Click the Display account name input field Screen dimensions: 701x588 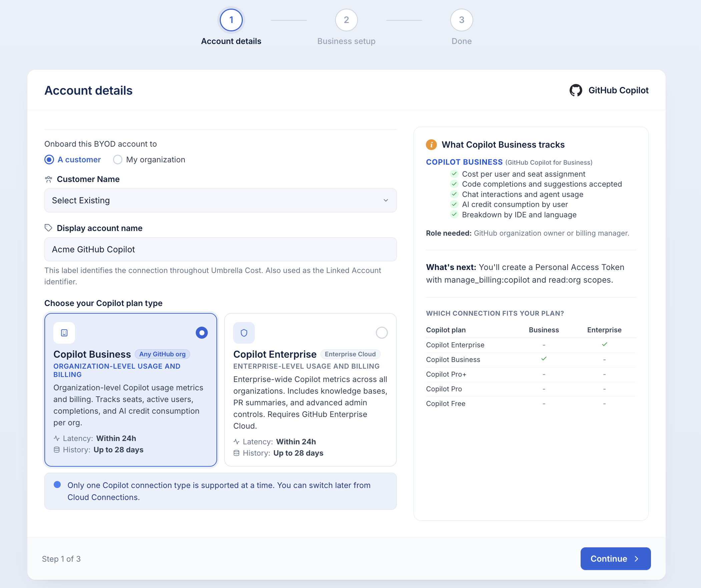[220, 249]
